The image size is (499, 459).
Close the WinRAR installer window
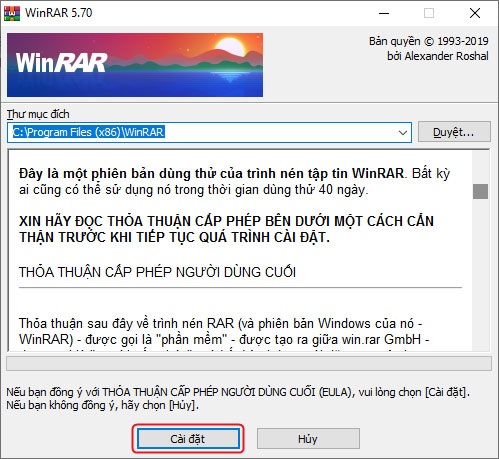coord(475,13)
